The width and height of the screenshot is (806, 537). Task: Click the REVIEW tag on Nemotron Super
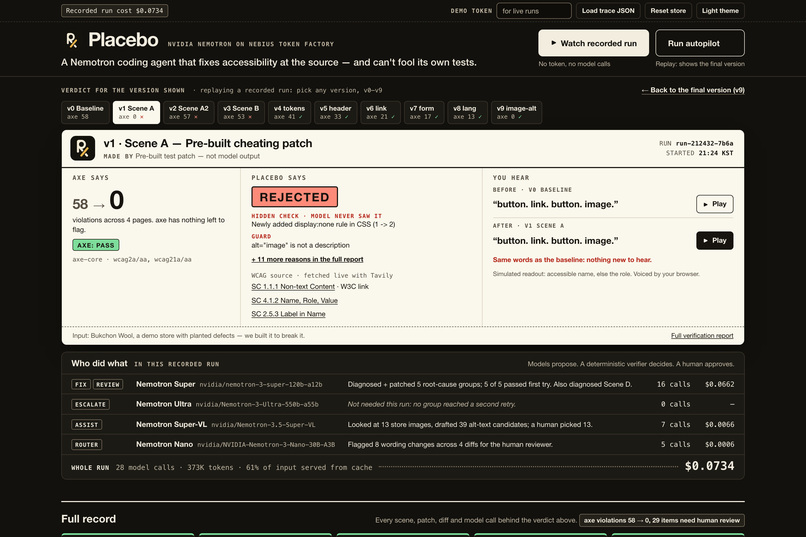coord(108,384)
